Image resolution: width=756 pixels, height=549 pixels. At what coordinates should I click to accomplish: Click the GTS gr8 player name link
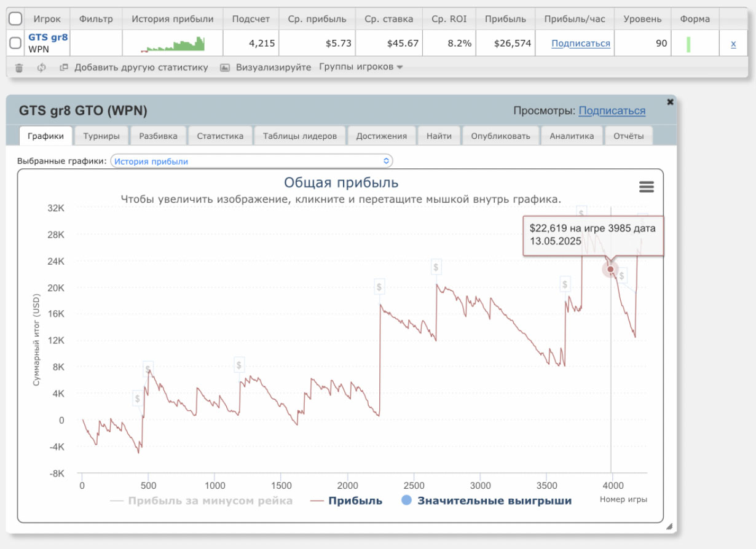pyautogui.click(x=48, y=38)
